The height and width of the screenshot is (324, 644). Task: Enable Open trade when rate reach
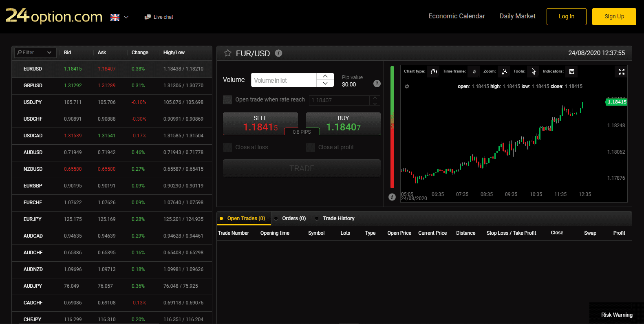click(x=227, y=100)
